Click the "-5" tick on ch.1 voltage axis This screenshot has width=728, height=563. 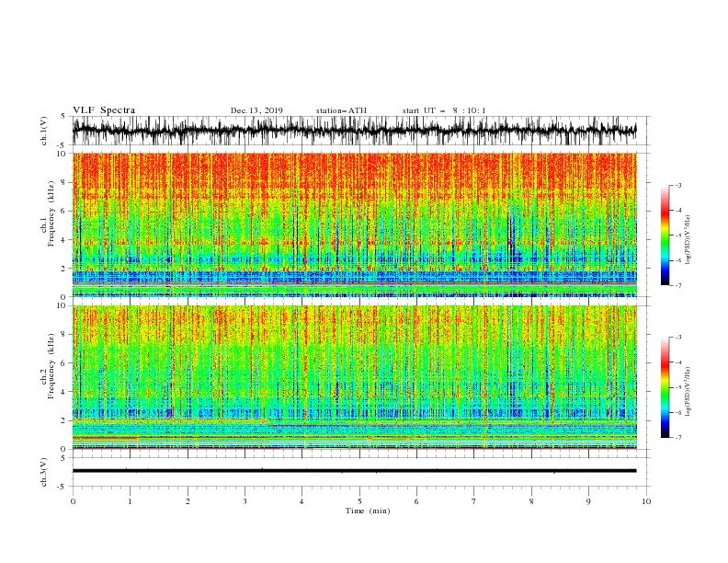63,145
